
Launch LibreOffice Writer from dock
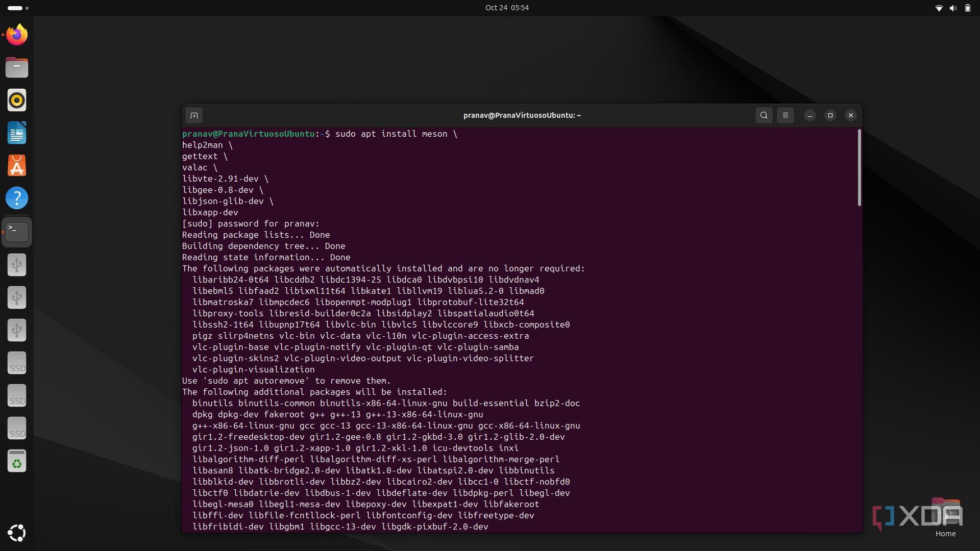17,133
